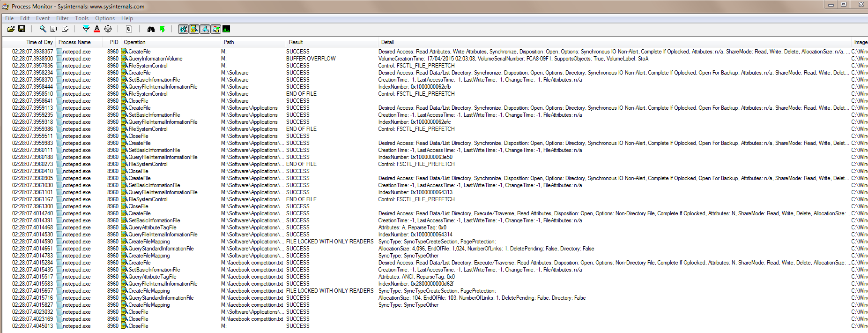Toggle Show File System Activity icon
The height and width of the screenshot is (333, 868).
(x=194, y=29)
